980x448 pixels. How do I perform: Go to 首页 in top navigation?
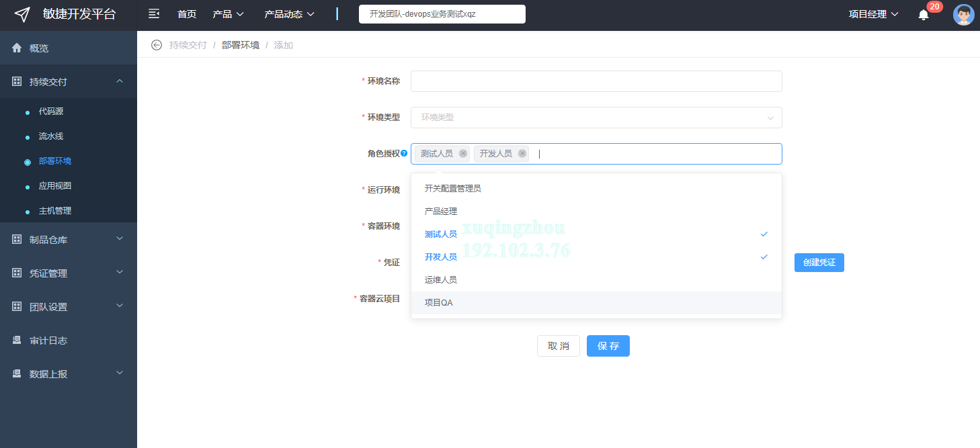pos(187,14)
